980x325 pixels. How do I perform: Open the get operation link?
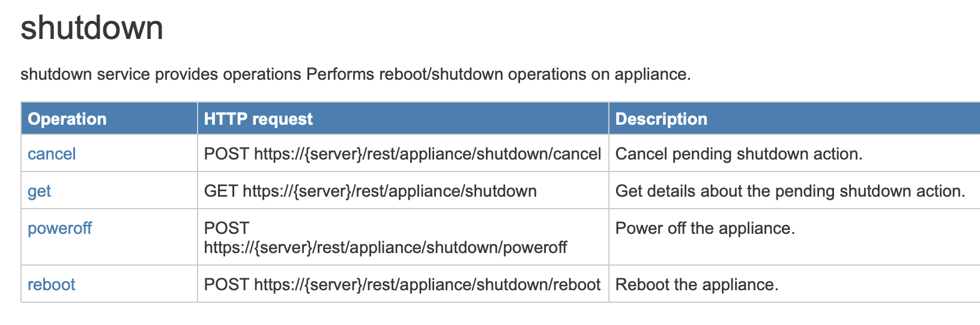pyautogui.click(x=39, y=191)
